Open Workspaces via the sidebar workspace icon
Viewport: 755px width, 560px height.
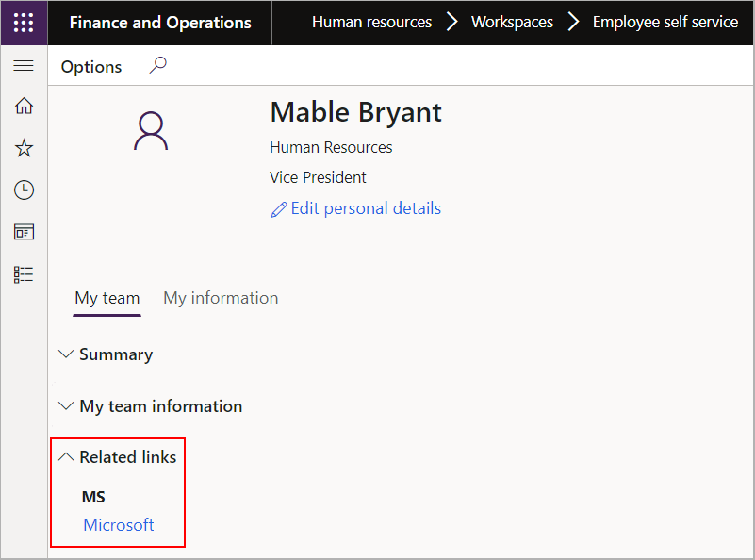point(23,231)
